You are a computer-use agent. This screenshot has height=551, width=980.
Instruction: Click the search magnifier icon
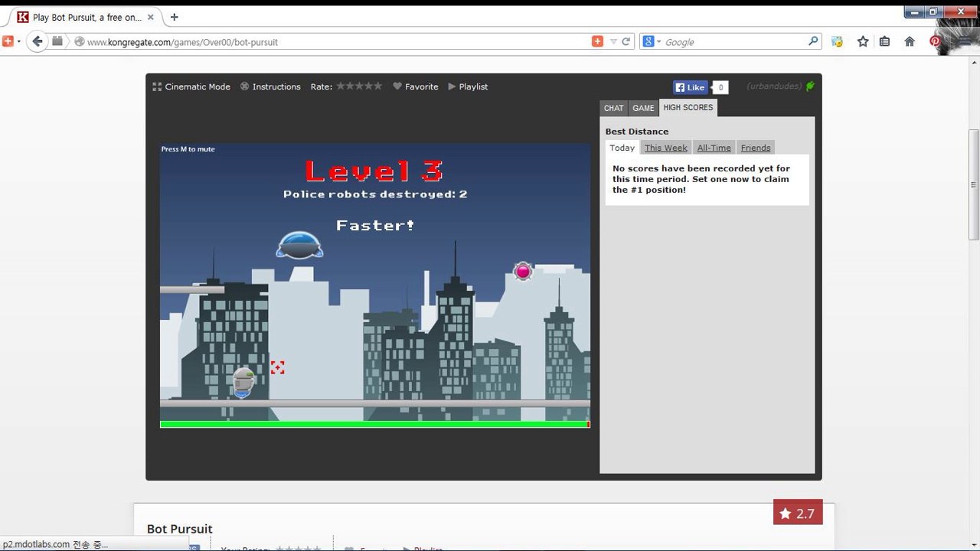[813, 41]
